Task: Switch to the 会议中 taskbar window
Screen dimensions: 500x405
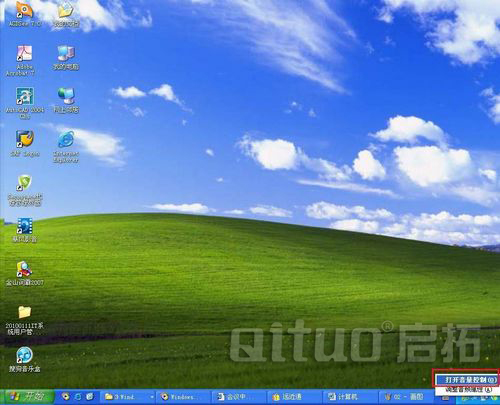Action: pos(239,397)
